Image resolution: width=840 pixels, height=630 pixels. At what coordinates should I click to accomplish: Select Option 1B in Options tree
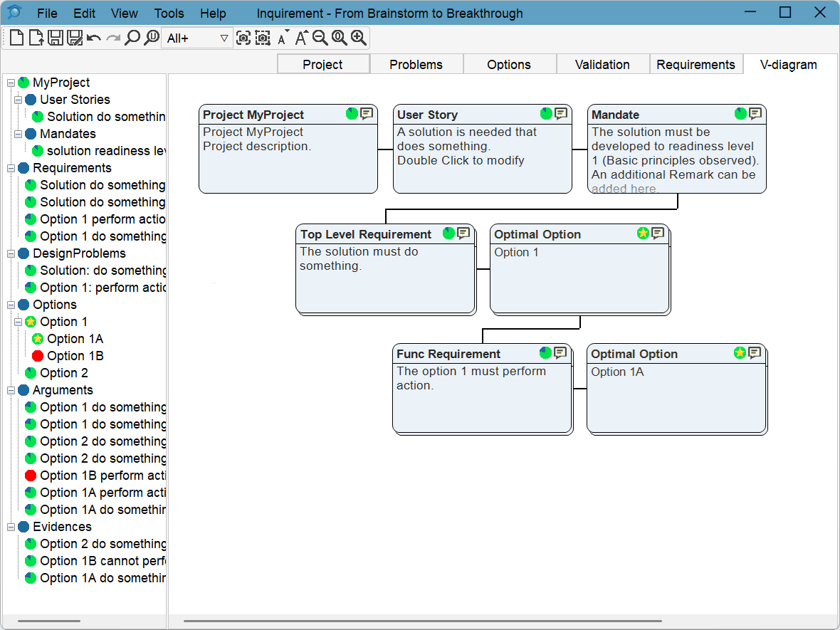pyautogui.click(x=75, y=356)
